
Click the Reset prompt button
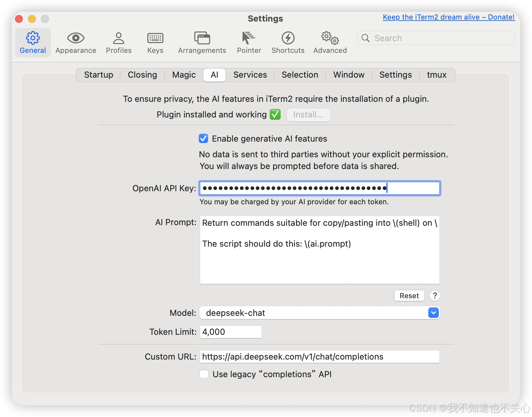point(409,296)
